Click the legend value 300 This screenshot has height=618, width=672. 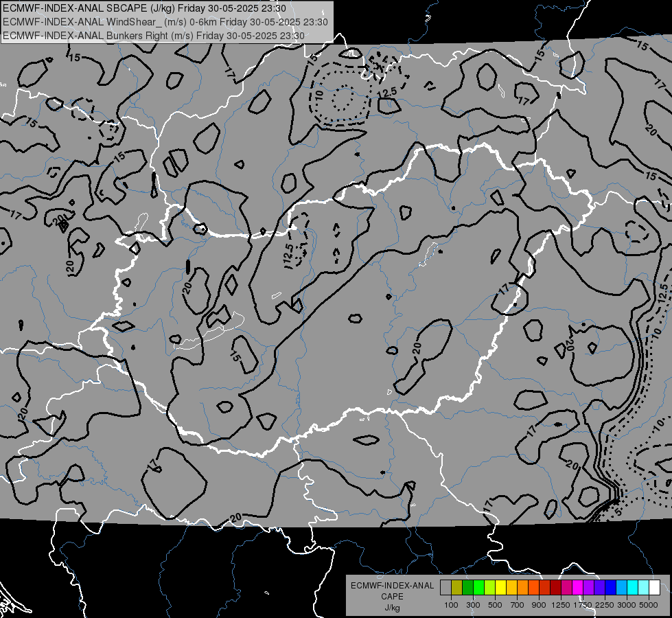473,605
